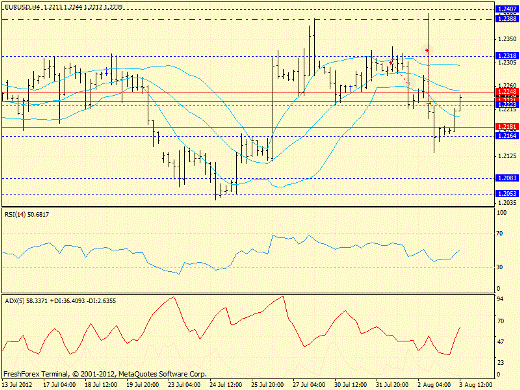Click the RSI scale value 30

click(500, 267)
